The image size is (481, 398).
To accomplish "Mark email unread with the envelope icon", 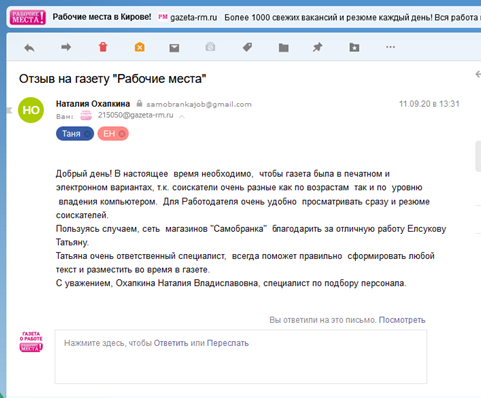I will (x=174, y=48).
